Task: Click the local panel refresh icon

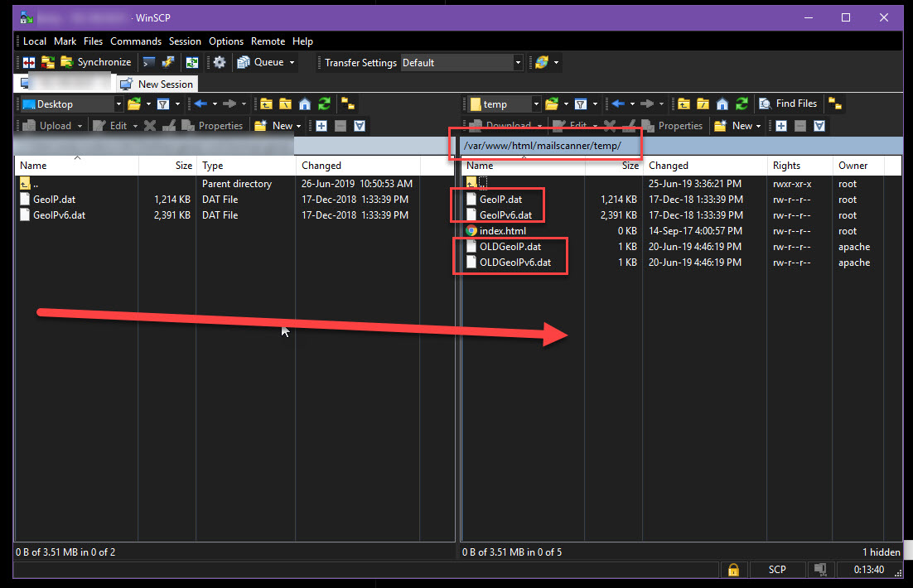Action: tap(324, 104)
